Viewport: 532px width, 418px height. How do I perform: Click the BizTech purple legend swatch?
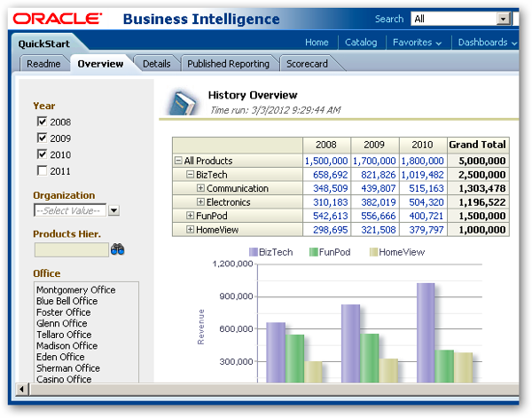tap(254, 252)
